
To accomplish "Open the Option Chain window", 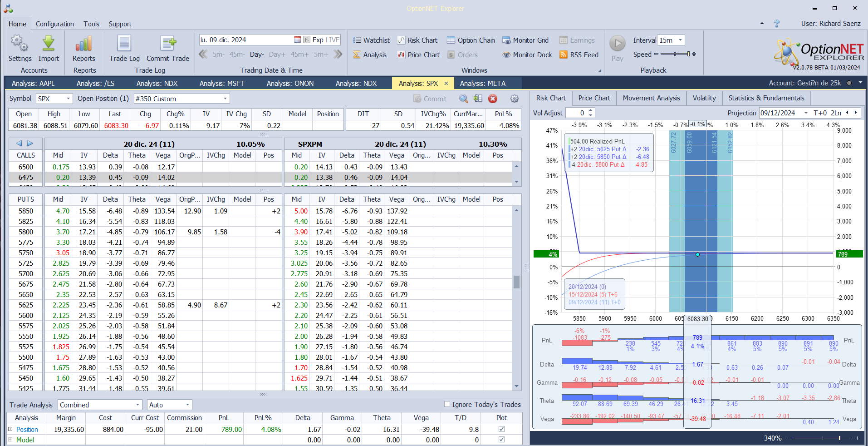I will coord(471,40).
